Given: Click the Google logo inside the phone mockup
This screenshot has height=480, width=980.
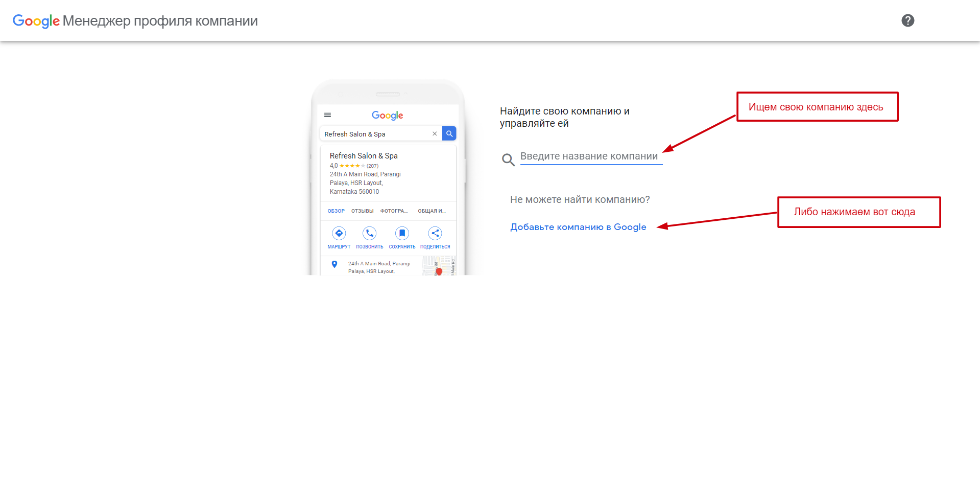Looking at the screenshot, I should pyautogui.click(x=387, y=116).
